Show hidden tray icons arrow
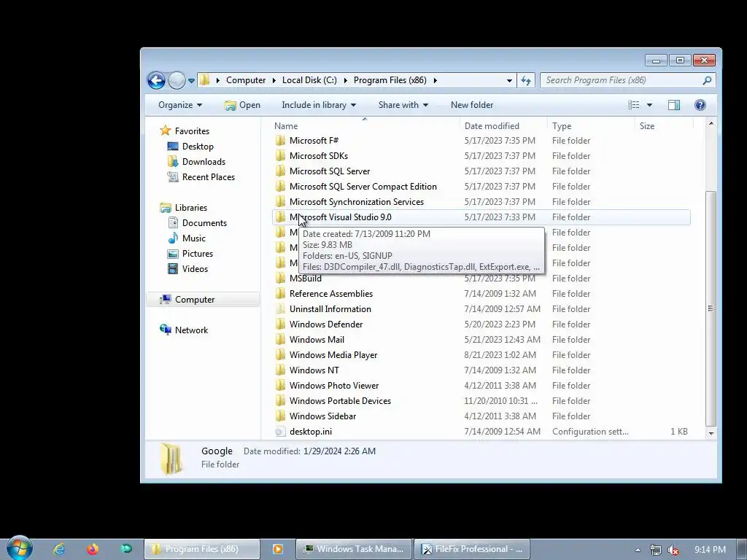The image size is (747, 560). pyautogui.click(x=638, y=550)
